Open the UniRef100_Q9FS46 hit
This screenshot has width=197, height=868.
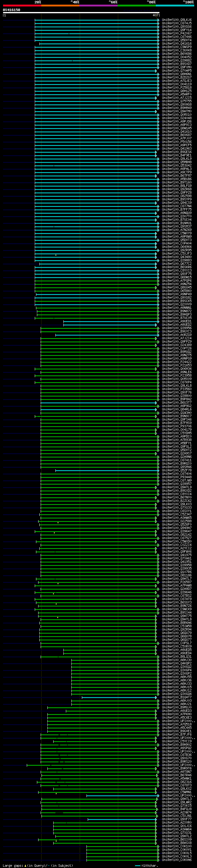click(176, 419)
